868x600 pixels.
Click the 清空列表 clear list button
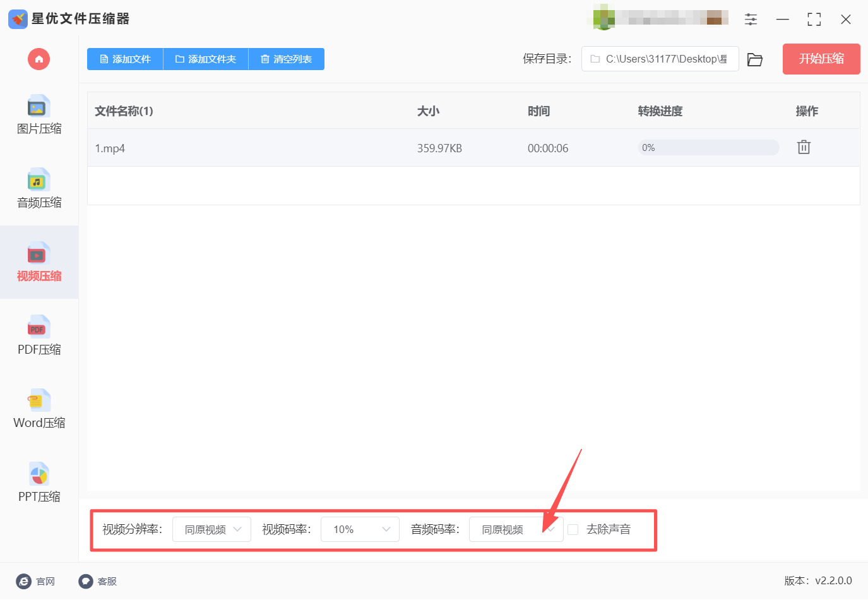pos(287,59)
